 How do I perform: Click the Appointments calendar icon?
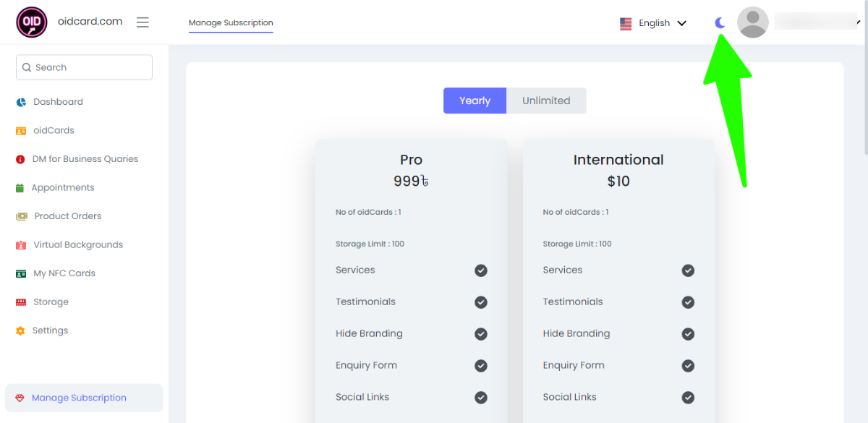coord(20,188)
